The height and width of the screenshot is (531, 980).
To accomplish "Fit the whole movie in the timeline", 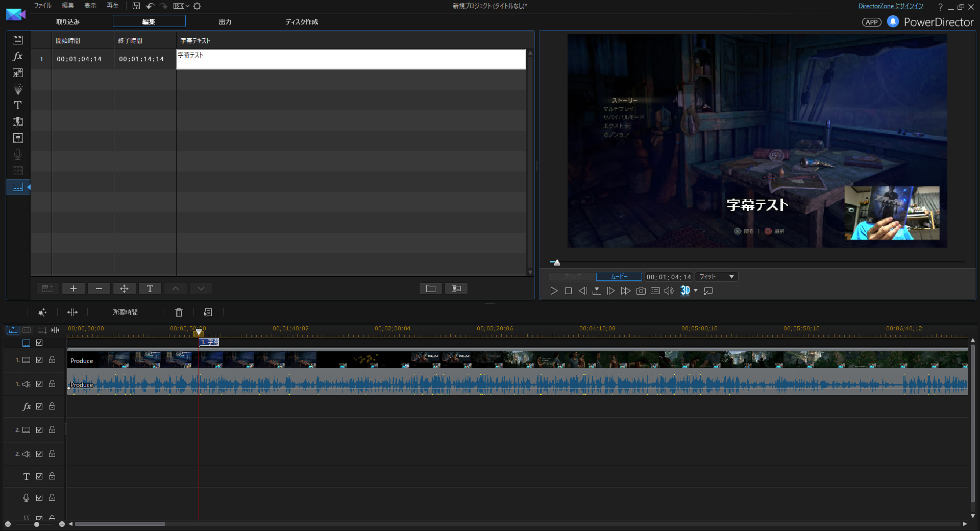I will tap(56, 330).
